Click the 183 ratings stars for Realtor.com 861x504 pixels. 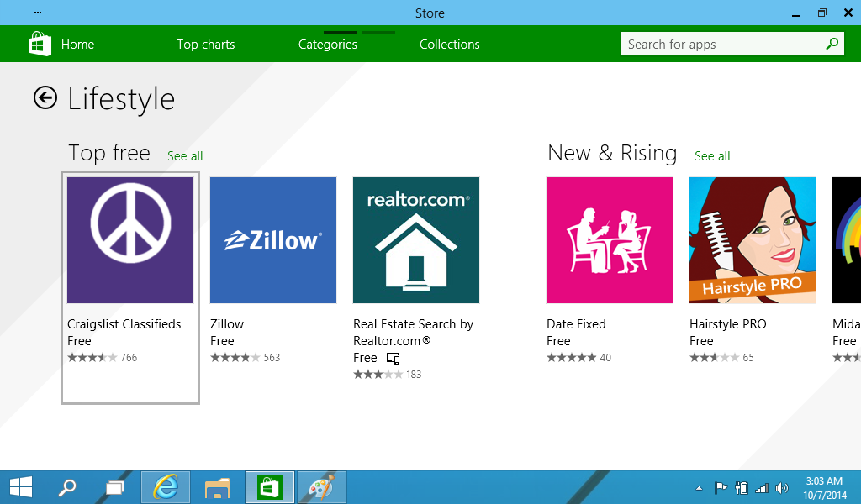point(387,375)
